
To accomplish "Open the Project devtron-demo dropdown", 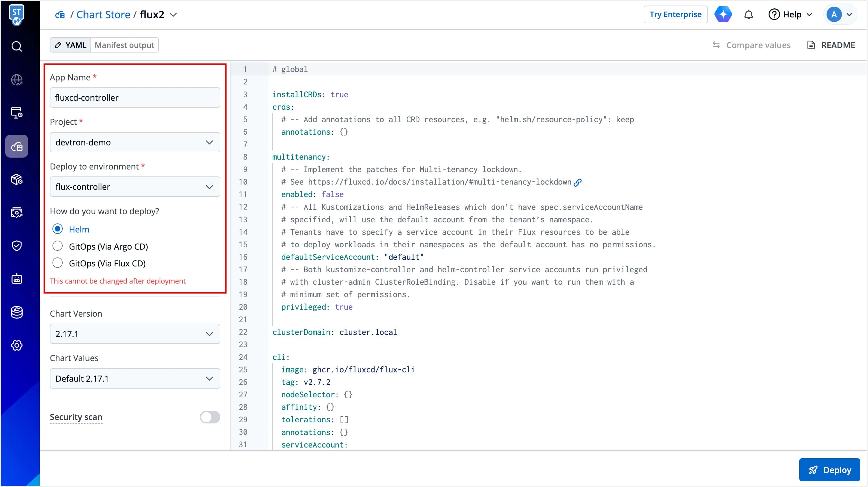I will click(135, 142).
